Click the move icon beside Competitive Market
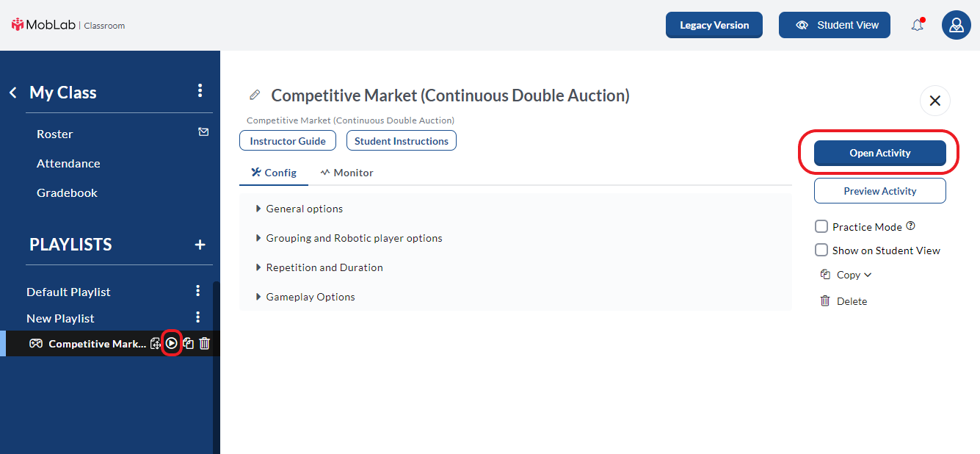The height and width of the screenshot is (454, 980). click(x=155, y=343)
